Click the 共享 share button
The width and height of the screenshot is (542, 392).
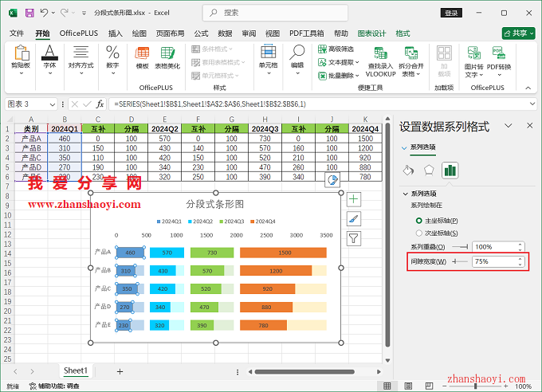(x=518, y=33)
